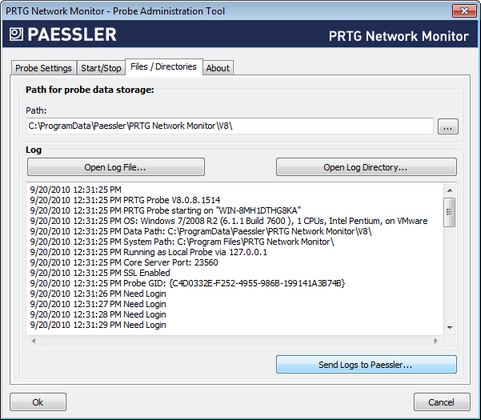Image resolution: width=481 pixels, height=420 pixels.
Task: Select log line beginning 'Data Path:'
Action: tap(201, 231)
